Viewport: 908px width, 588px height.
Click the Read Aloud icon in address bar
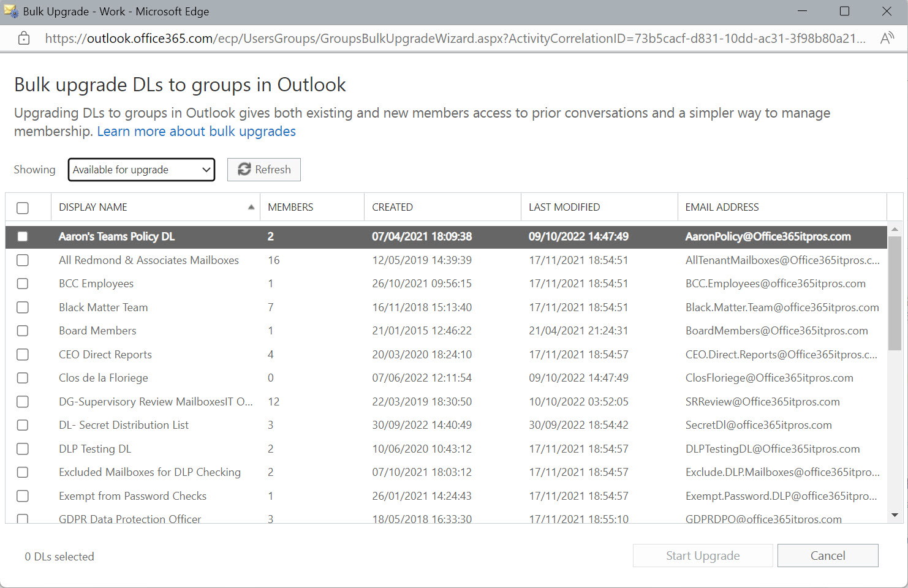pyautogui.click(x=887, y=39)
